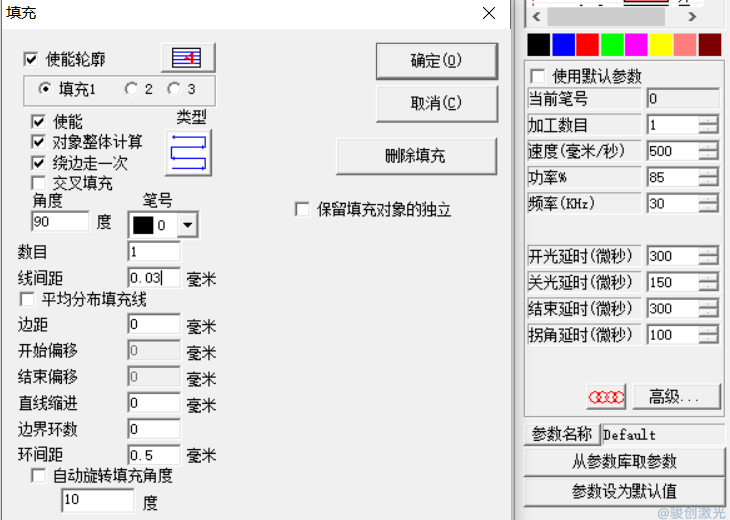
Task: Click the red circles icon next to 高级
Action: click(606, 397)
